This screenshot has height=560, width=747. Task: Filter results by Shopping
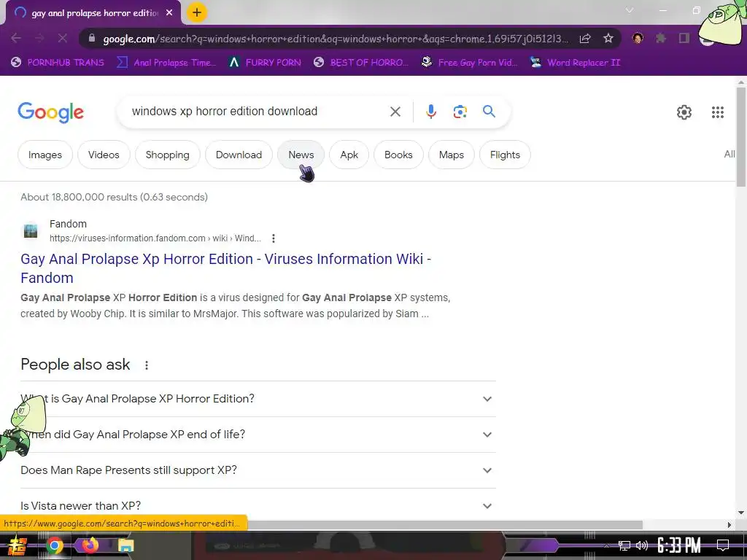pyautogui.click(x=168, y=155)
